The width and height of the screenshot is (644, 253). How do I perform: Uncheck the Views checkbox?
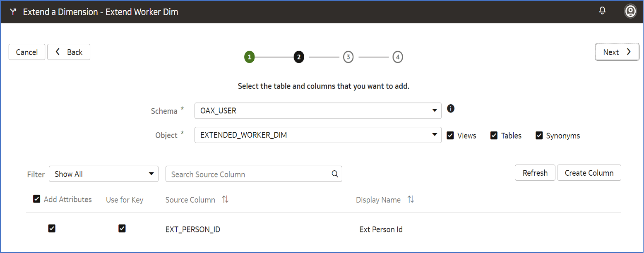click(x=450, y=135)
